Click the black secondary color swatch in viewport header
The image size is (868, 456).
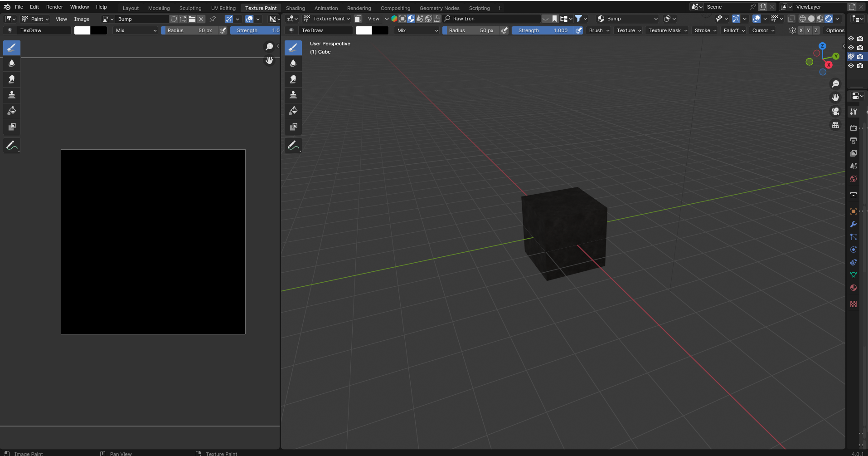coord(380,30)
